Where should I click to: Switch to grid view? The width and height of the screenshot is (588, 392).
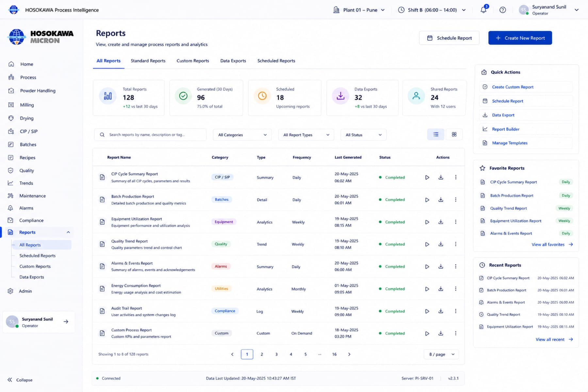point(454,135)
